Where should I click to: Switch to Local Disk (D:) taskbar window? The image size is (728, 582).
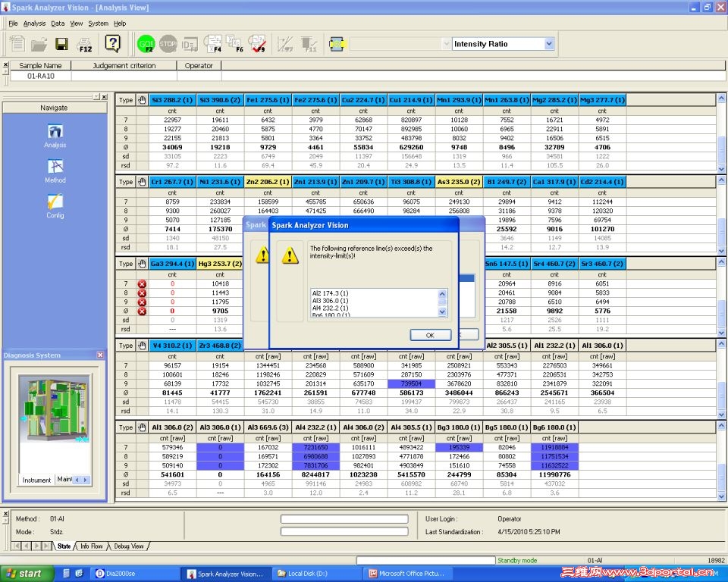click(x=317, y=574)
